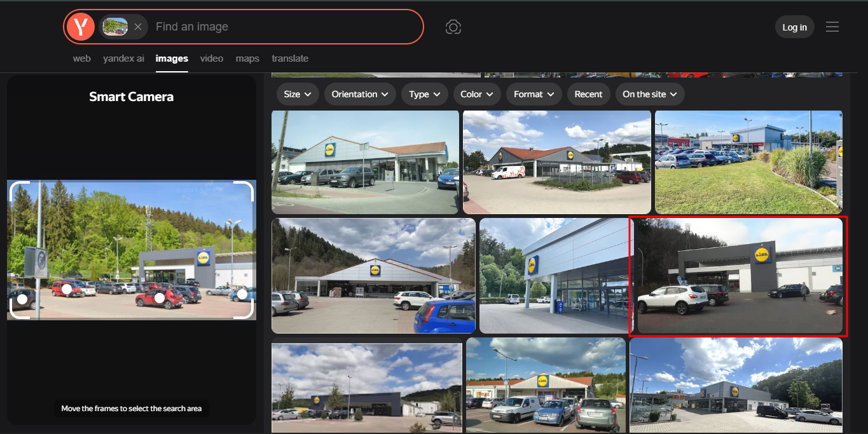Open camera image search icon
Viewport: 868px width, 434px height.
point(453,27)
